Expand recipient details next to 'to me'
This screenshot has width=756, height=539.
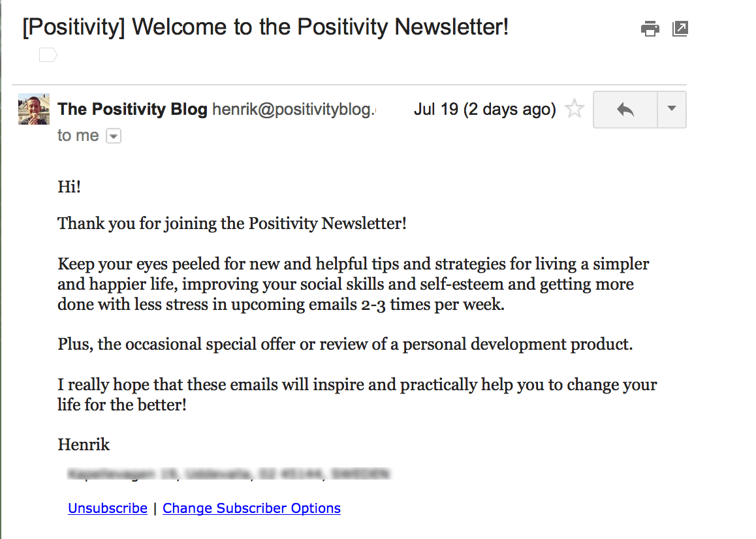[x=114, y=136]
